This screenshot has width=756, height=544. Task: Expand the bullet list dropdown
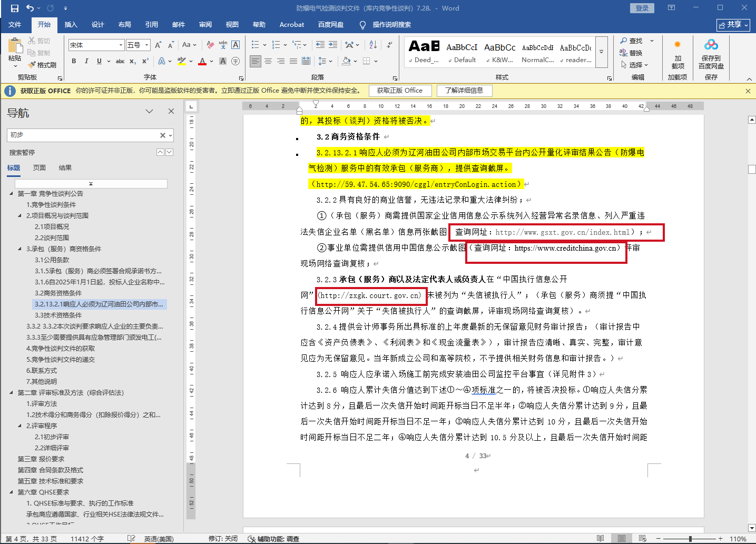[264, 45]
